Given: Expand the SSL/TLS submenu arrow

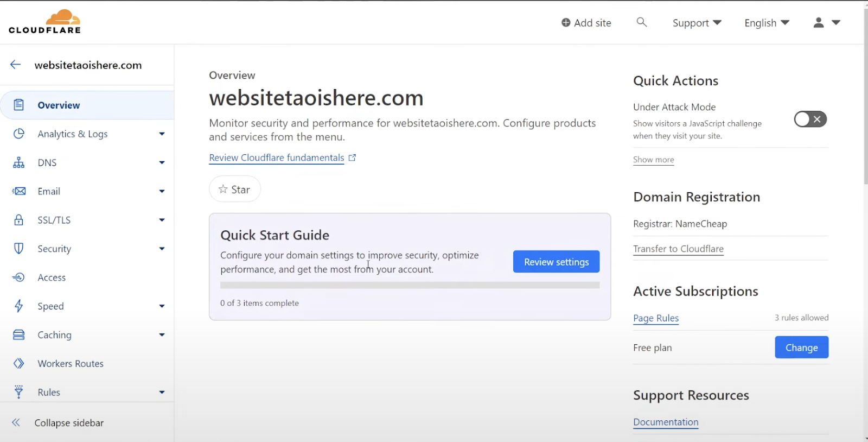Looking at the screenshot, I should tap(162, 220).
